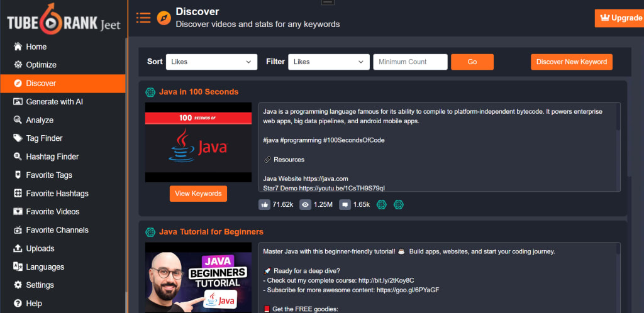This screenshot has height=313, width=644.
Task: Open Generate with AI in sidebar
Action: pyautogui.click(x=62, y=101)
